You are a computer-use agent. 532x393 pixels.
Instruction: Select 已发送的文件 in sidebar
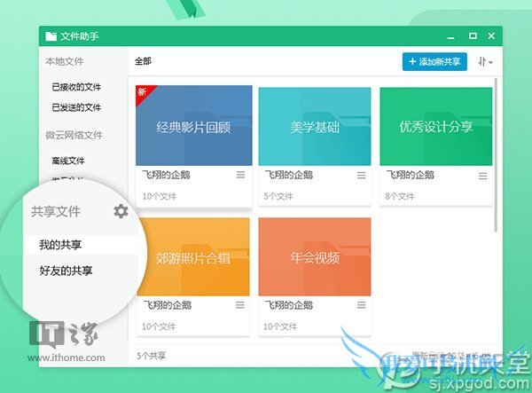76,107
